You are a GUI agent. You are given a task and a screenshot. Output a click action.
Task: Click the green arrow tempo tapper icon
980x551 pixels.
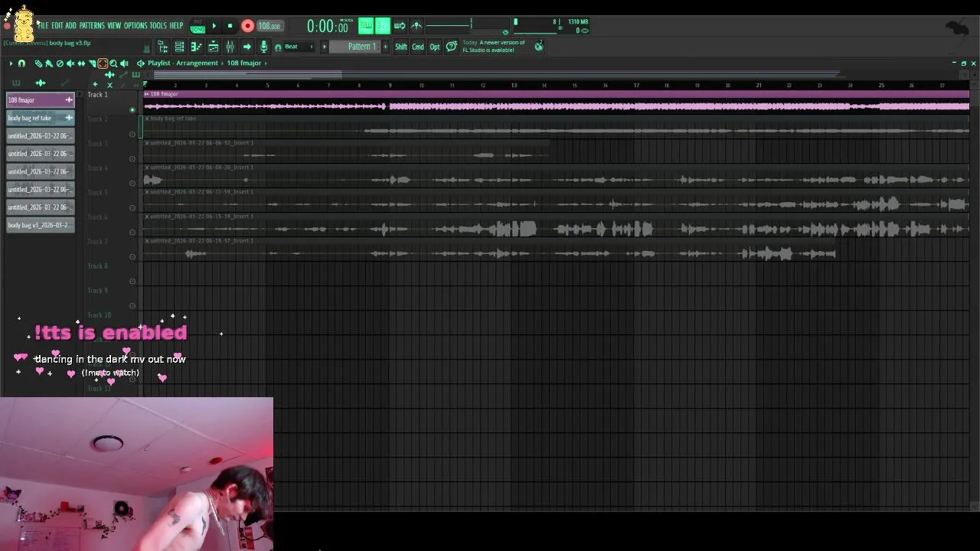pyautogui.click(x=247, y=47)
